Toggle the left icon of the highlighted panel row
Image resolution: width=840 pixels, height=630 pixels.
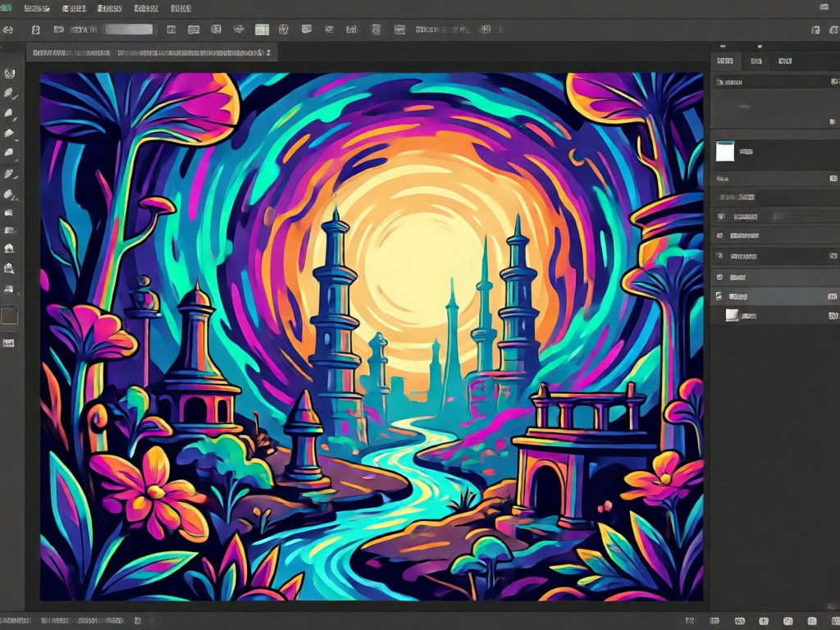pos(719,296)
